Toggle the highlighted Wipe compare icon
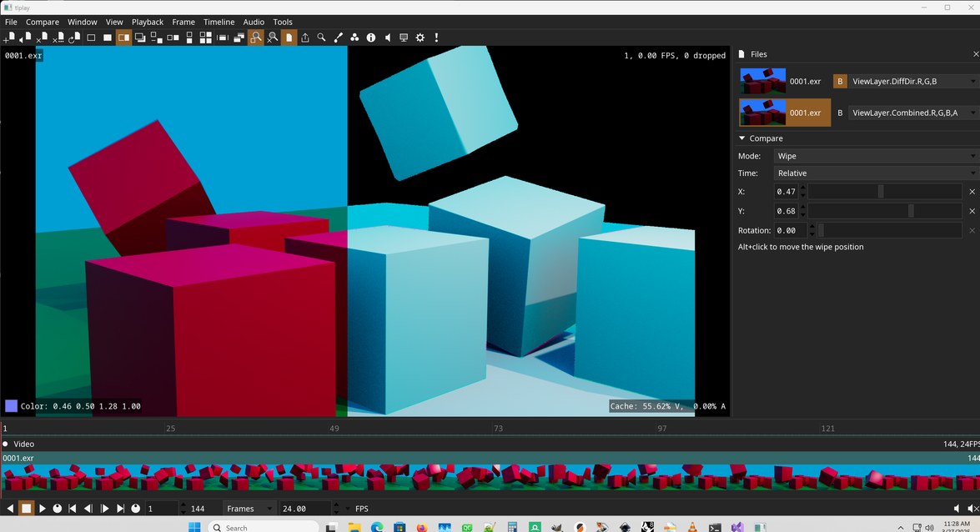Viewport: 980px width, 532px height. click(x=123, y=38)
